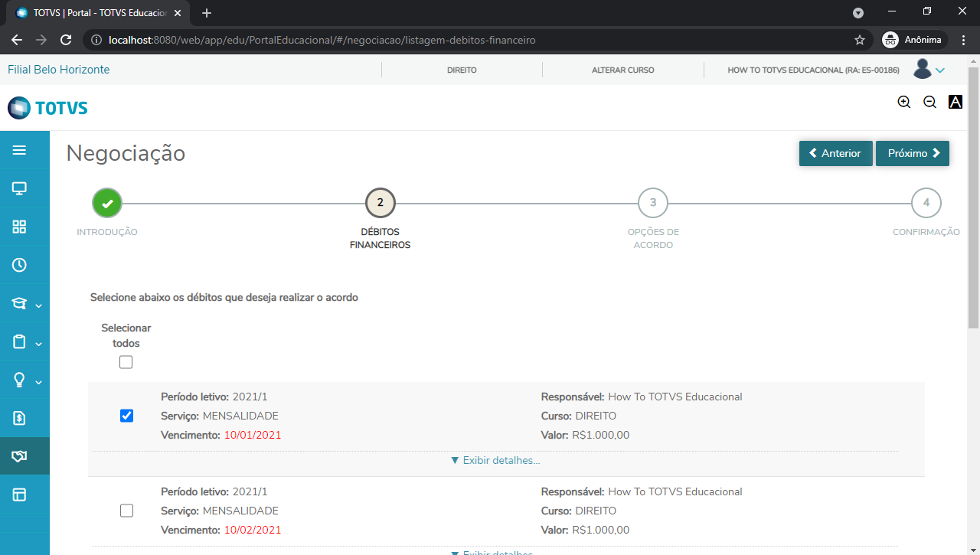
Task: Go to step 1 Introdução circle
Action: pyautogui.click(x=107, y=203)
